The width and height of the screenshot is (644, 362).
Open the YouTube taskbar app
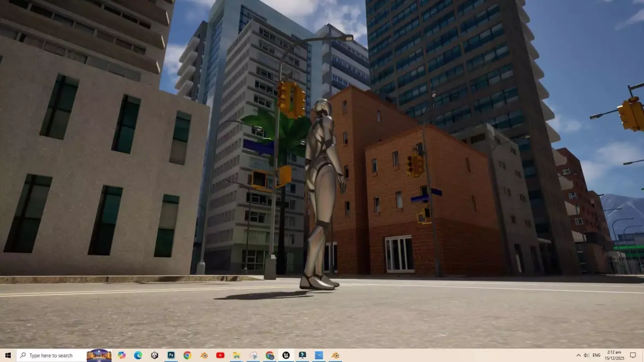point(220,356)
